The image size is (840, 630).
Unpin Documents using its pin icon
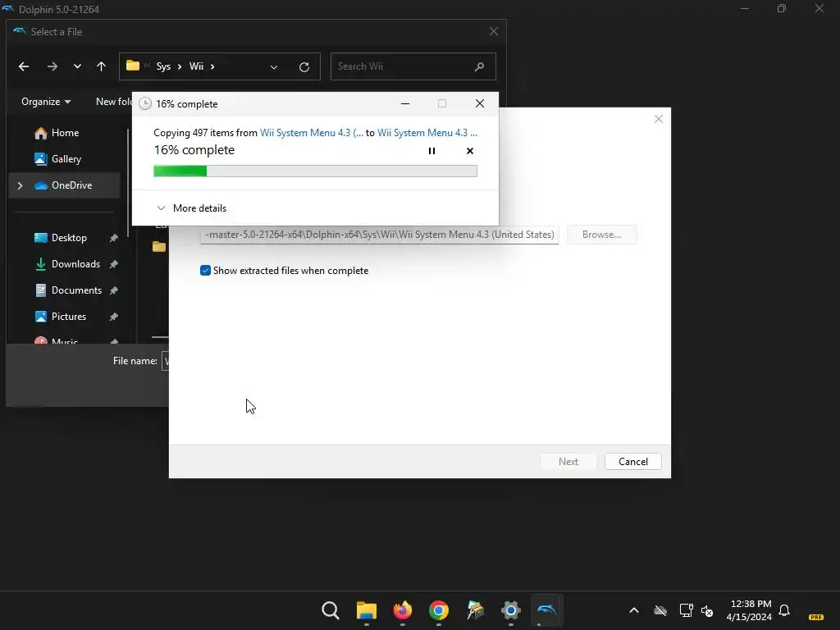coord(113,290)
